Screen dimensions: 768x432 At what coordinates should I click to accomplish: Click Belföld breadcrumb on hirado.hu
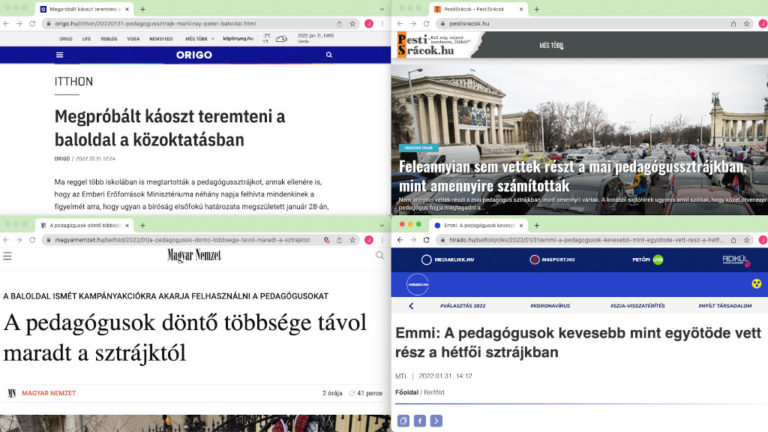tap(434, 392)
